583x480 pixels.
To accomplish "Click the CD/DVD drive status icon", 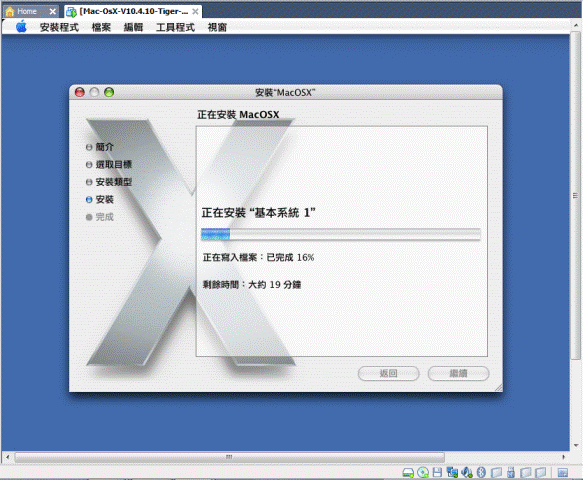I will point(423,473).
